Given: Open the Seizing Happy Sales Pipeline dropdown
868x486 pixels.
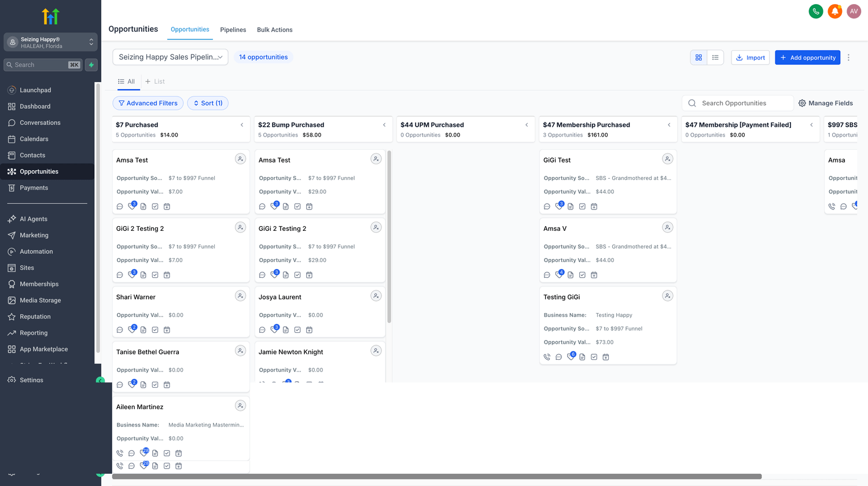Looking at the screenshot, I should coord(170,57).
